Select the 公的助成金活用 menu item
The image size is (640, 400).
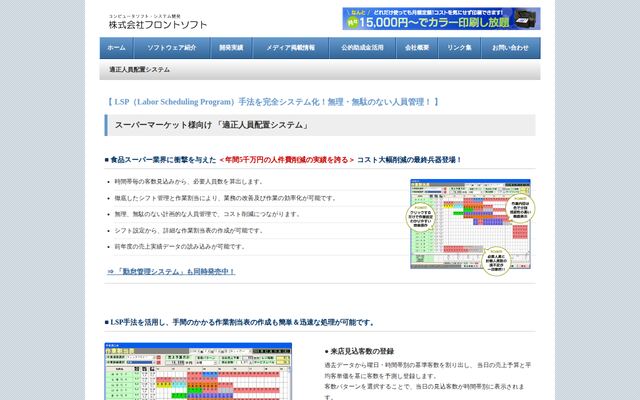[x=362, y=48]
